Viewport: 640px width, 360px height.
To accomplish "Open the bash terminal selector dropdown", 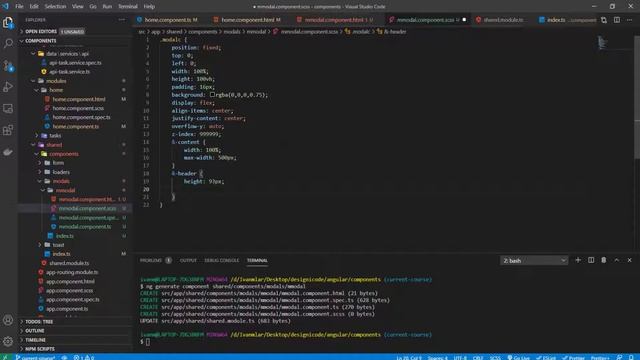I will (534, 260).
